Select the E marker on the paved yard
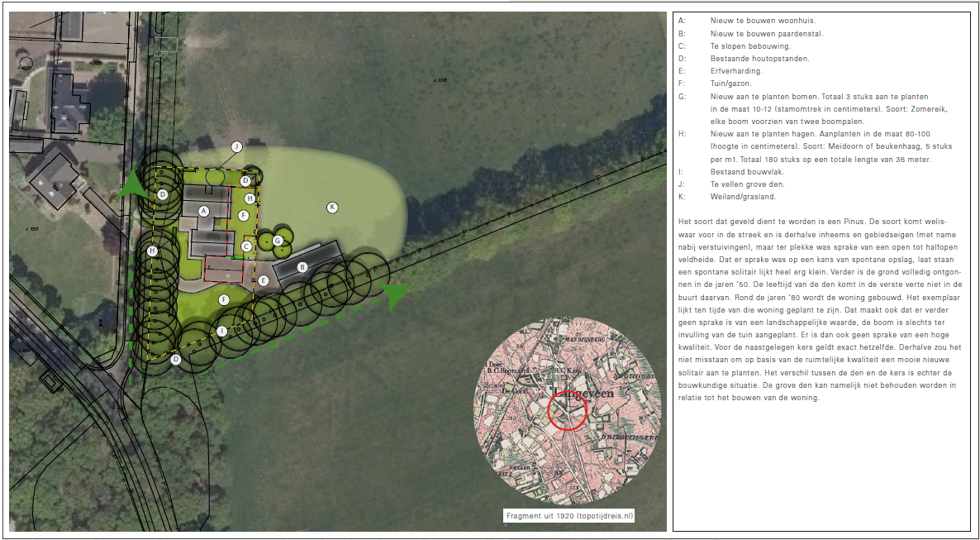The image size is (980, 540). point(264,280)
